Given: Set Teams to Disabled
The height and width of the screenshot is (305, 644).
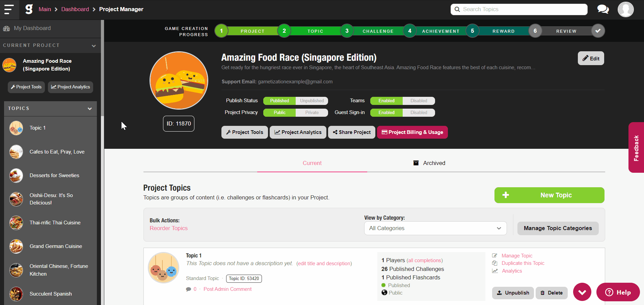Looking at the screenshot, I should click(419, 101).
